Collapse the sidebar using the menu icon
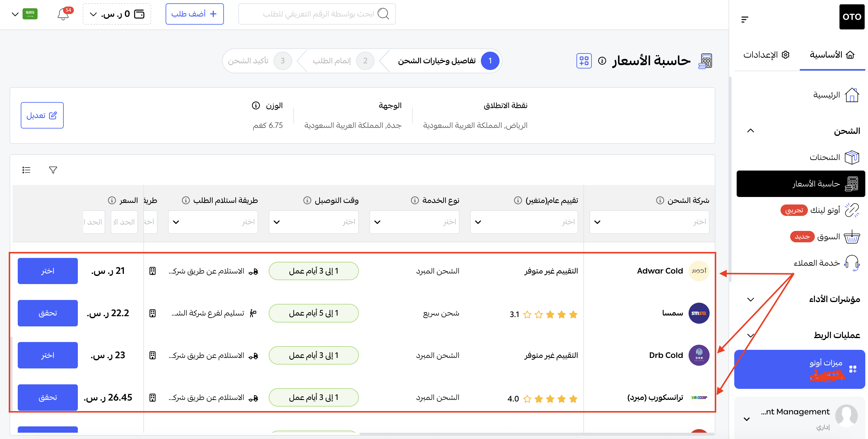868x439 pixels. [x=745, y=20]
